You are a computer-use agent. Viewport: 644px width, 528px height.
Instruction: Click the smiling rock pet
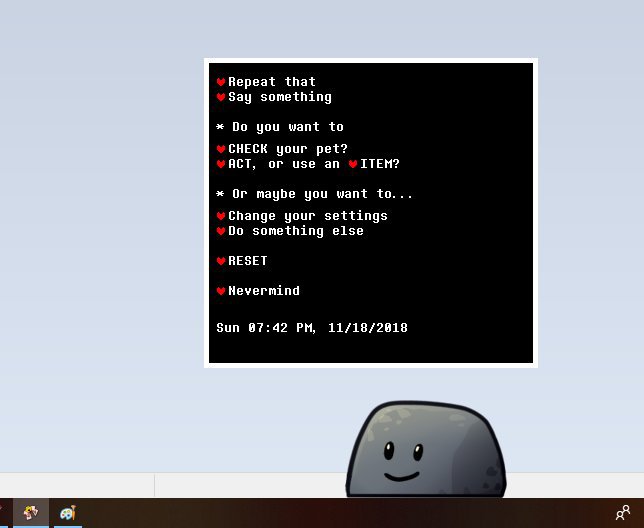[x=426, y=450]
